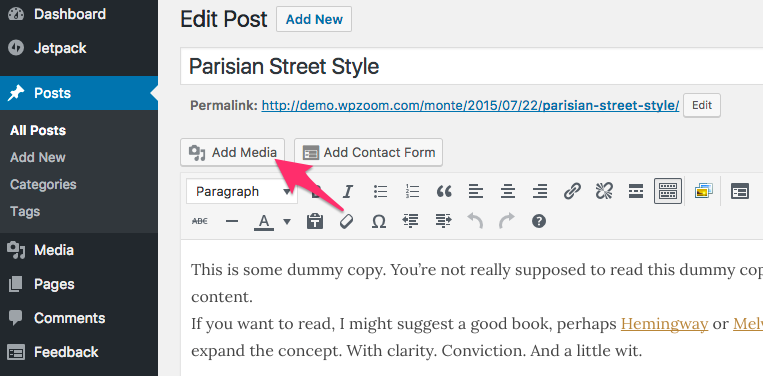This screenshot has height=376, width=763.
Task: Insert a numbered list
Action: [412, 192]
